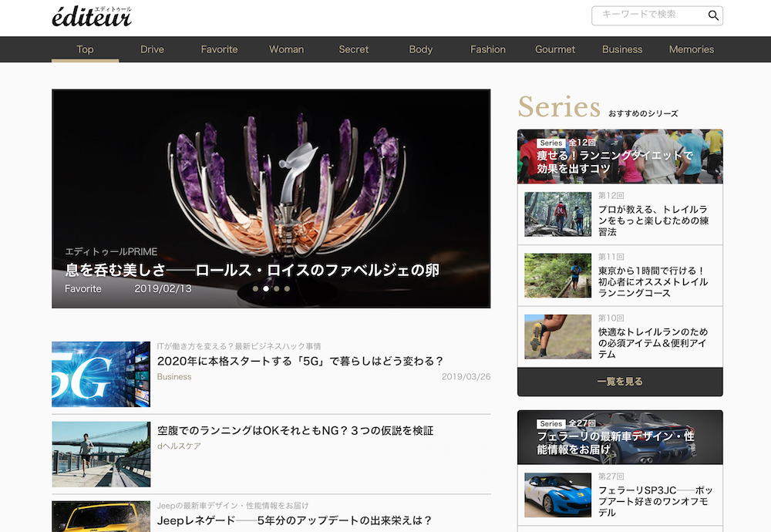
Task: Open the Woman navigation tab
Action: 287,49
